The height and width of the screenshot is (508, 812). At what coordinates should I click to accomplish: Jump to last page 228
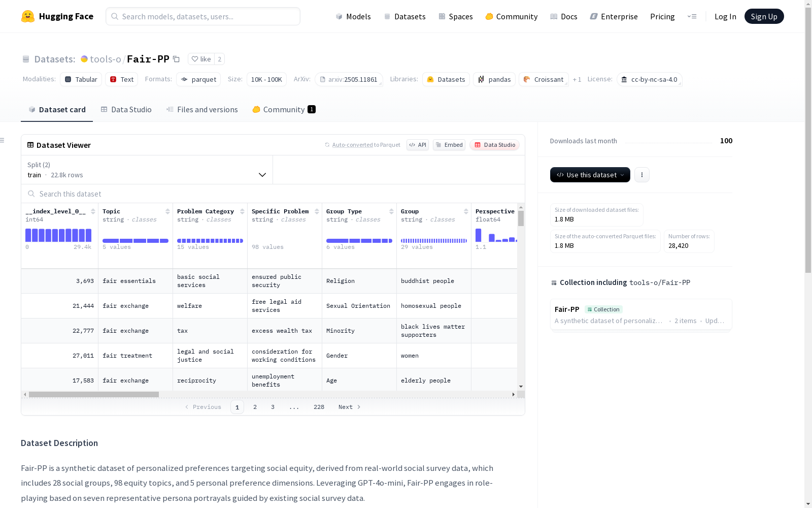click(319, 407)
